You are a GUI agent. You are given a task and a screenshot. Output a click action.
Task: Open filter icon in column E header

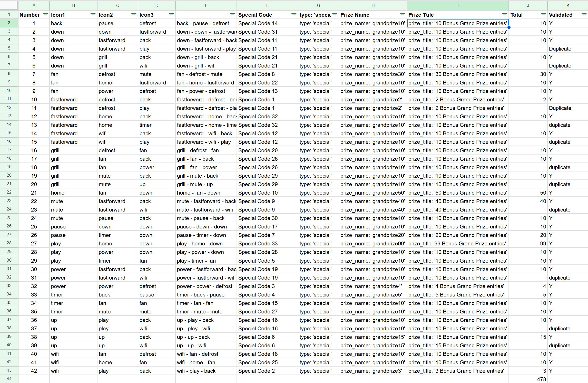232,15
